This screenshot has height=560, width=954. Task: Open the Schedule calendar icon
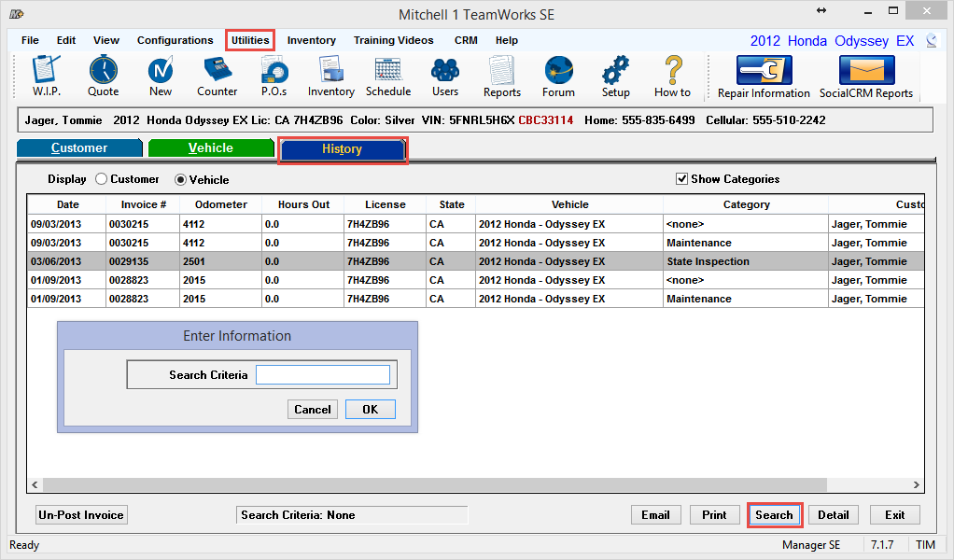[388, 76]
